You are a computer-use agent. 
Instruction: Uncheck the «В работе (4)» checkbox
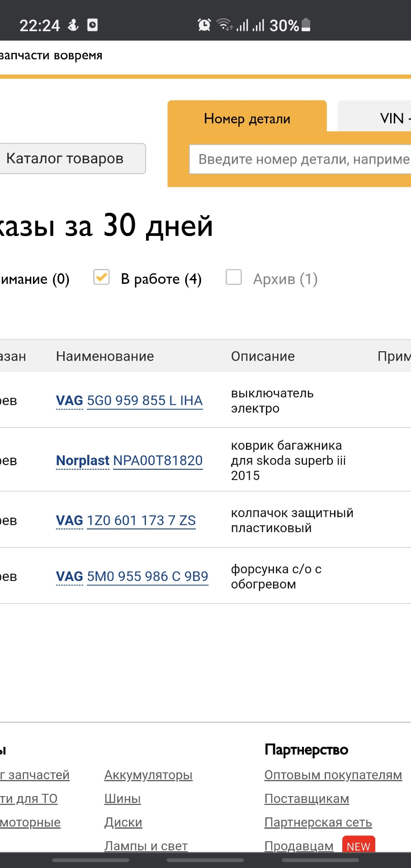pyautogui.click(x=101, y=277)
